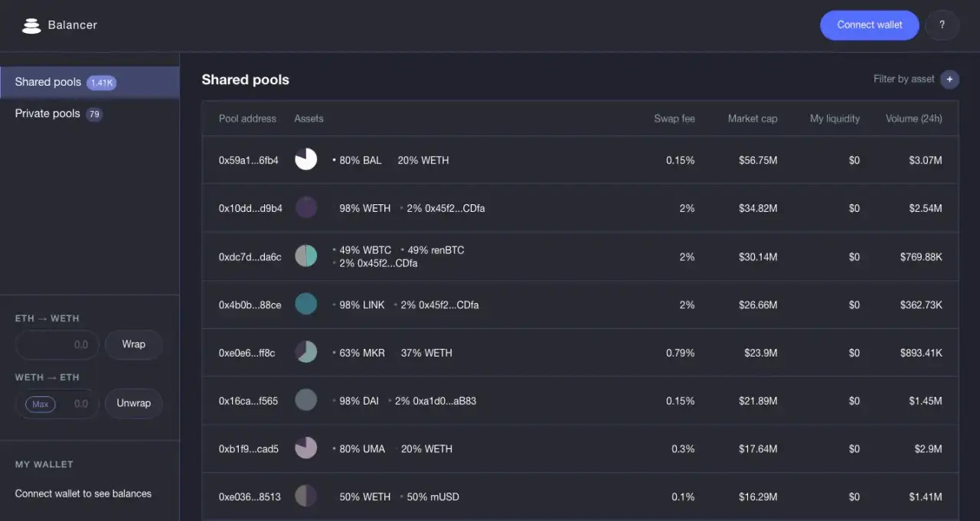
Task: Open pool 0x59a1...6fb4
Action: [248, 160]
